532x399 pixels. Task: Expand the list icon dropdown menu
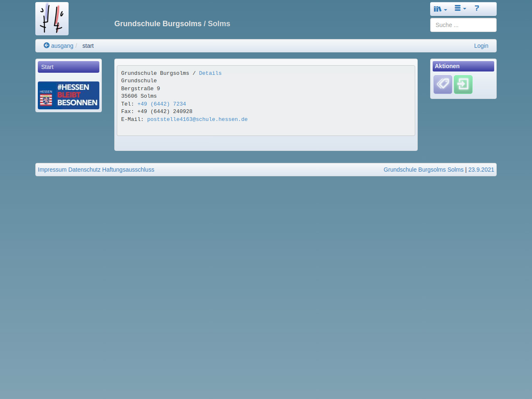[x=460, y=9]
